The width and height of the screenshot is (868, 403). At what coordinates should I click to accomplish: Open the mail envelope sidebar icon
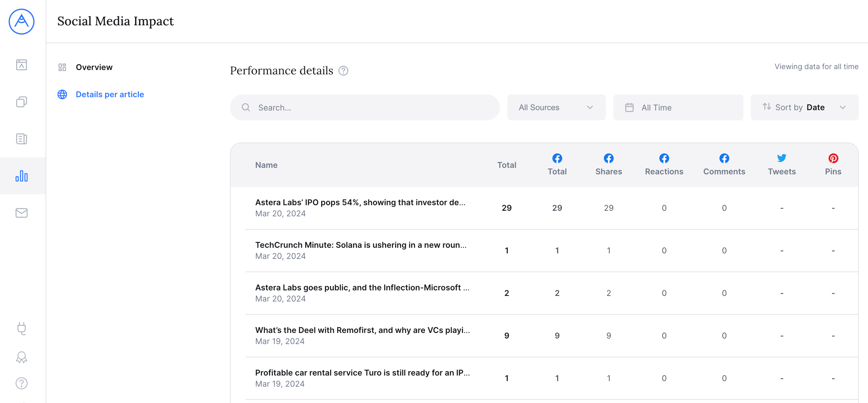pyautogui.click(x=22, y=213)
